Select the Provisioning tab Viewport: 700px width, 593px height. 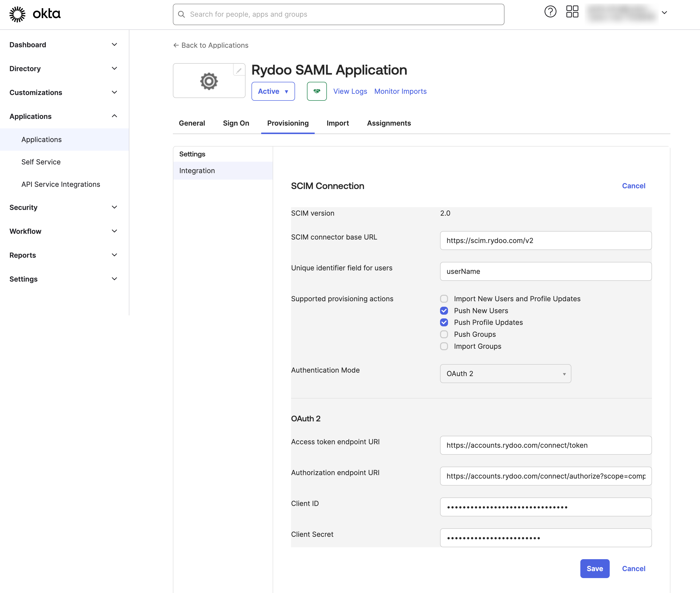[x=288, y=123]
